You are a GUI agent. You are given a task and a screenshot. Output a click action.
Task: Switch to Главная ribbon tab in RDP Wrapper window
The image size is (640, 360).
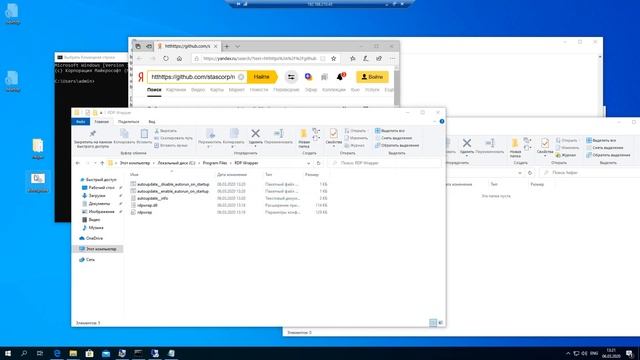click(x=102, y=122)
